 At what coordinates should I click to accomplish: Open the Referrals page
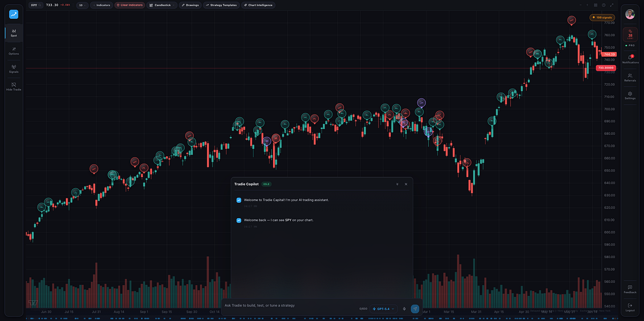click(x=630, y=78)
